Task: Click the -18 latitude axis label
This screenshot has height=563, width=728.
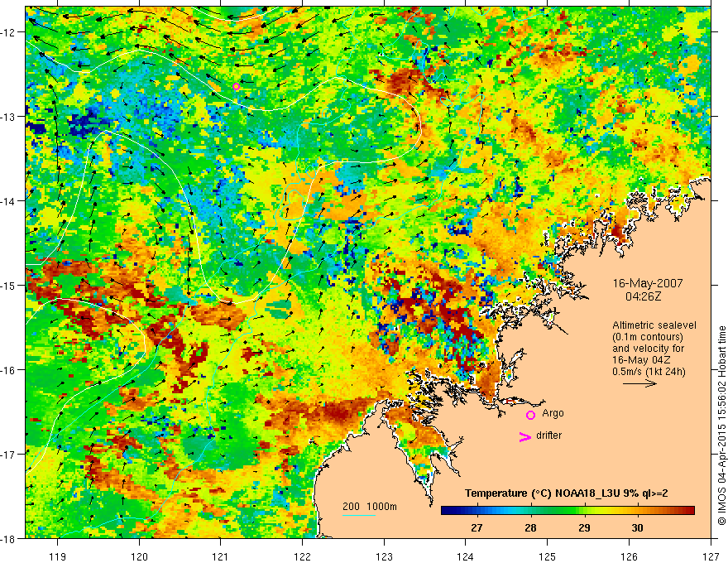Action: click(9, 538)
